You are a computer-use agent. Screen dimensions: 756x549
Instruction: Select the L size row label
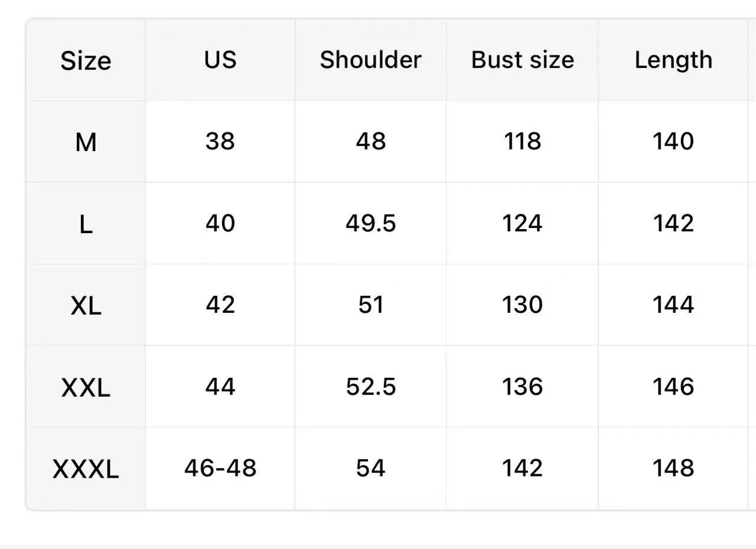[86, 224]
